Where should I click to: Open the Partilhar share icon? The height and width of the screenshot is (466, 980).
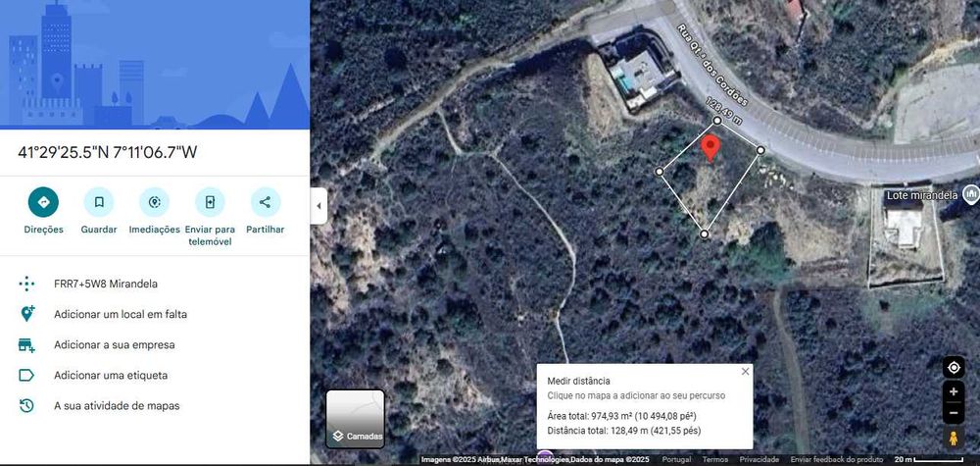265,202
